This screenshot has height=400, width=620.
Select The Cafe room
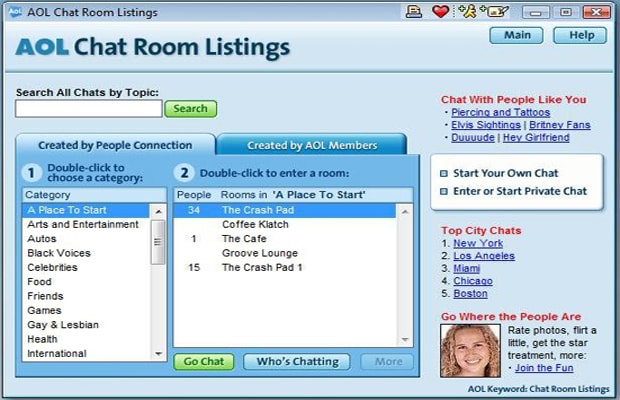[x=285, y=239]
